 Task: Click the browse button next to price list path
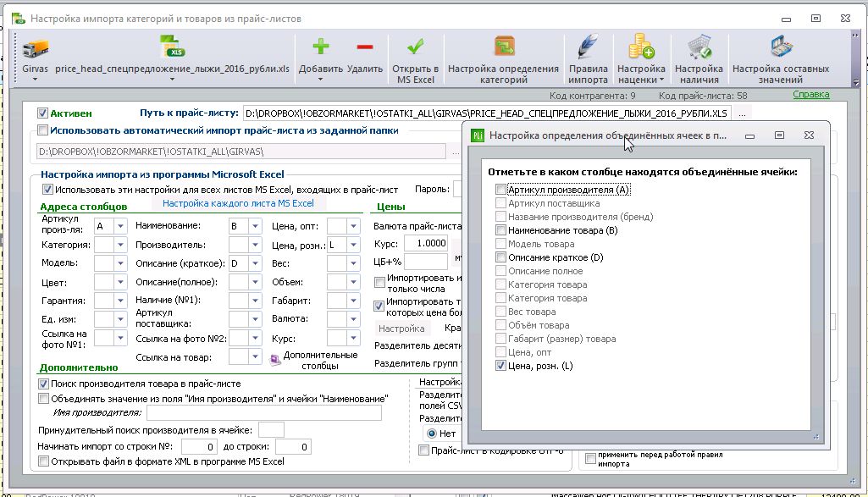click(742, 113)
